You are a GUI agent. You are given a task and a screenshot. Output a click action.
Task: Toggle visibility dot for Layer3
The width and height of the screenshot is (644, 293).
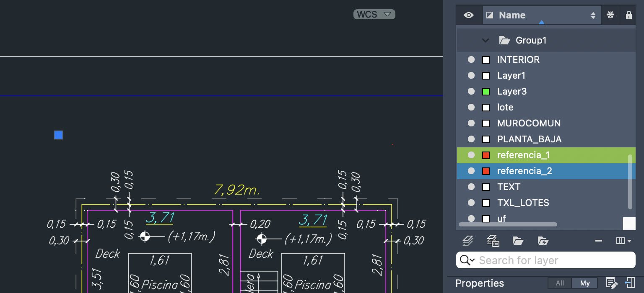pos(471,92)
